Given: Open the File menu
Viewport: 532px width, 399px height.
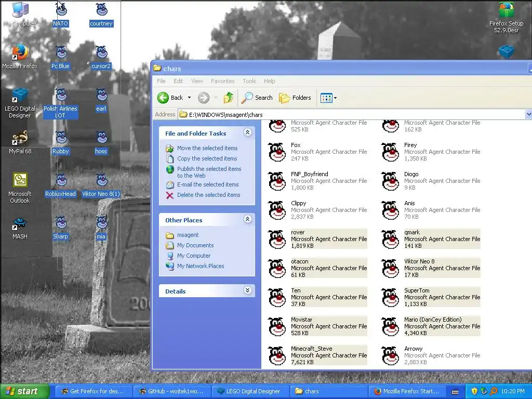Looking at the screenshot, I should [x=161, y=81].
